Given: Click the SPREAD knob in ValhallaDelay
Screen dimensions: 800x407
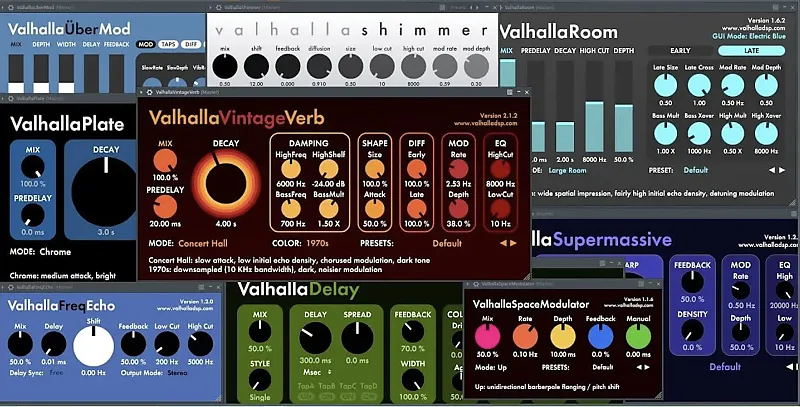Looking at the screenshot, I should tap(357, 338).
